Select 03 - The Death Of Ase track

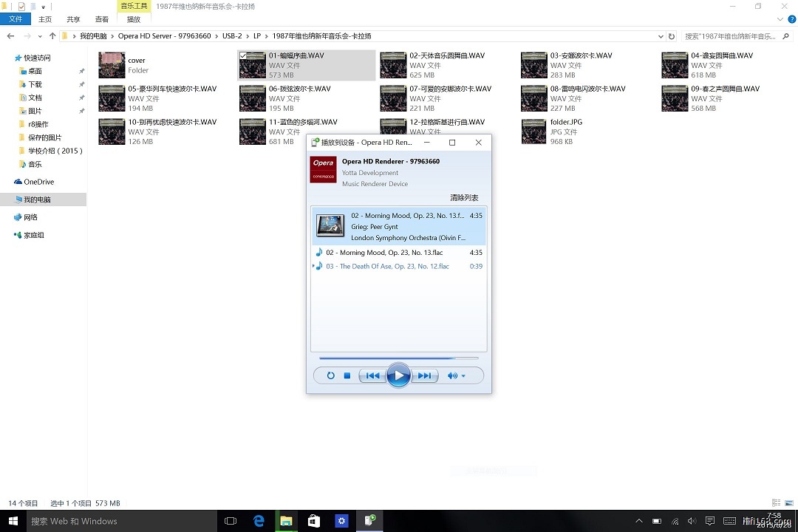(387, 266)
